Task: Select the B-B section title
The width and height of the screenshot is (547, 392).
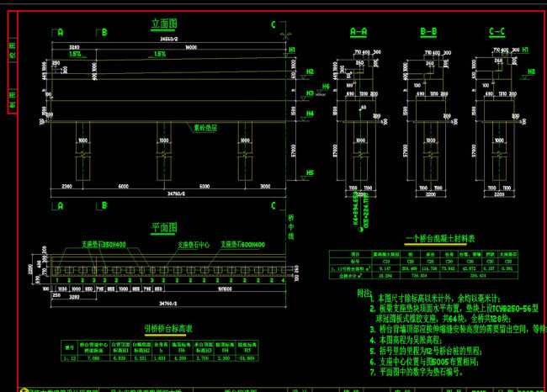Action: tap(428, 32)
